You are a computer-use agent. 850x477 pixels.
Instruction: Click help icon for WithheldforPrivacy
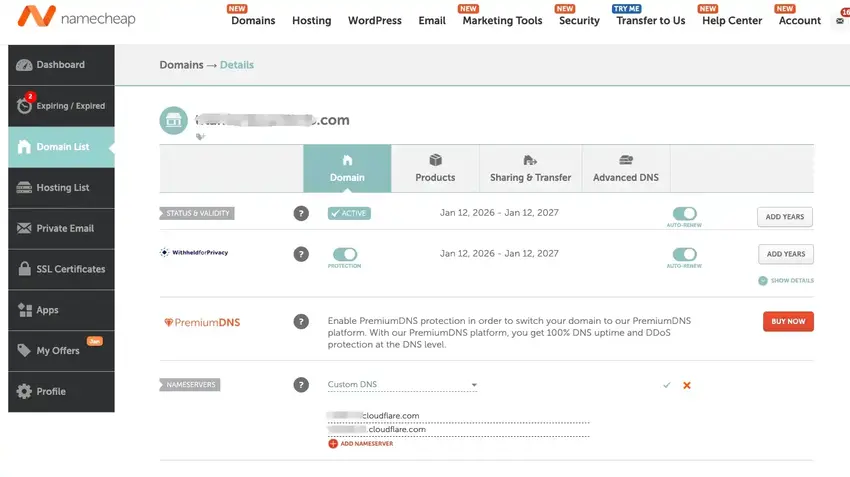[301, 254]
